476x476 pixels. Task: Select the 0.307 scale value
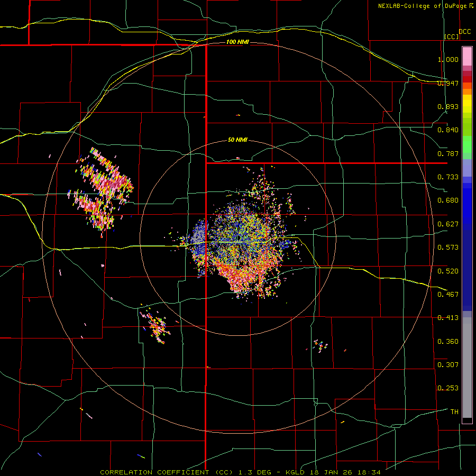pos(448,365)
